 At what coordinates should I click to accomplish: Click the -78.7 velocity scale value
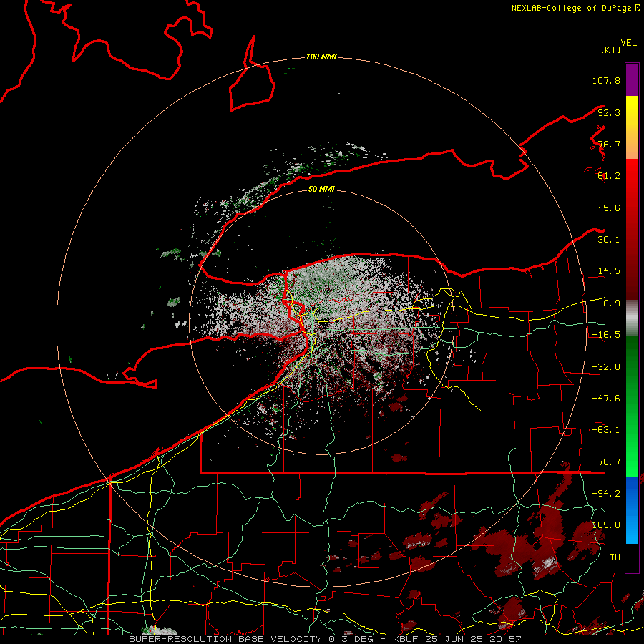(606, 462)
